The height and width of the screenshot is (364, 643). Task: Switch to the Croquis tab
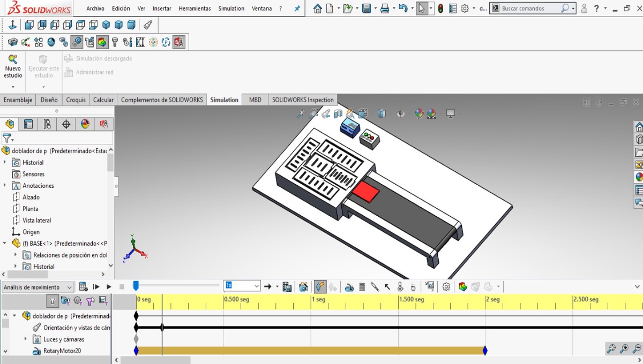point(76,100)
